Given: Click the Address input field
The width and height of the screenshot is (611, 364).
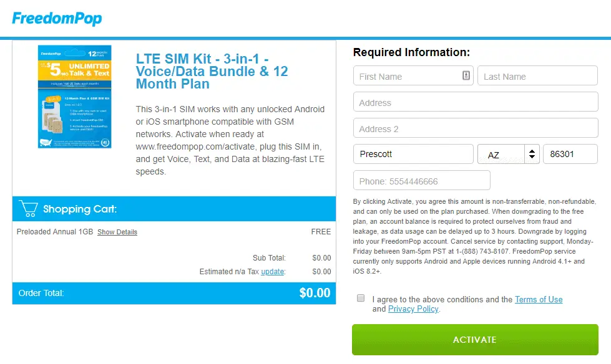Looking at the screenshot, I should (x=476, y=102).
